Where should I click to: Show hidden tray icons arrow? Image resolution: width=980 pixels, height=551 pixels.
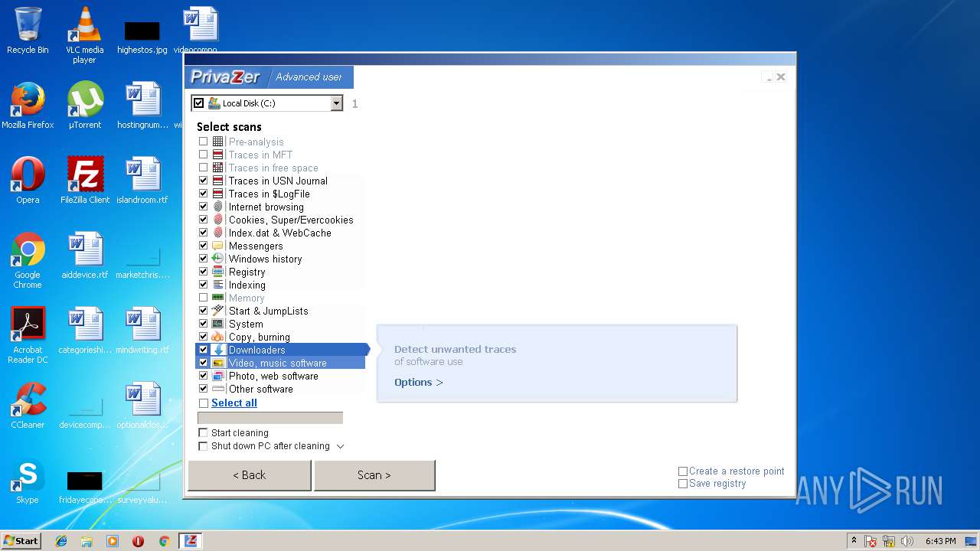coord(854,541)
